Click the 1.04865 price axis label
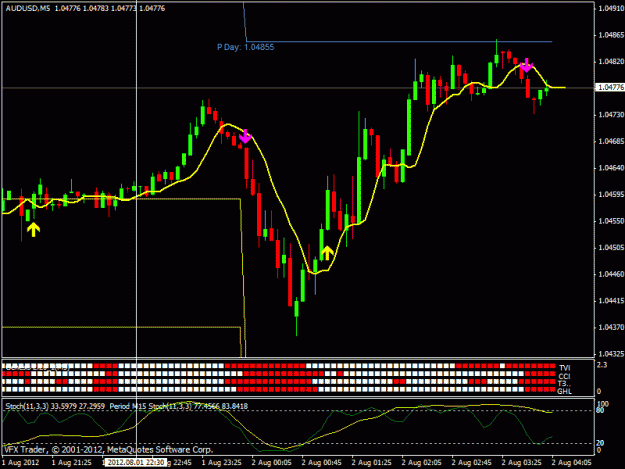625x469 pixels. tap(611, 35)
